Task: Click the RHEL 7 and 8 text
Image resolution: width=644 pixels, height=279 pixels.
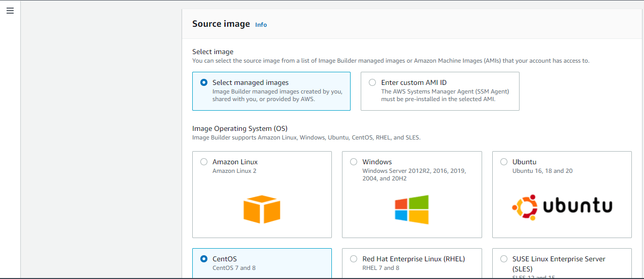Action: point(381,268)
